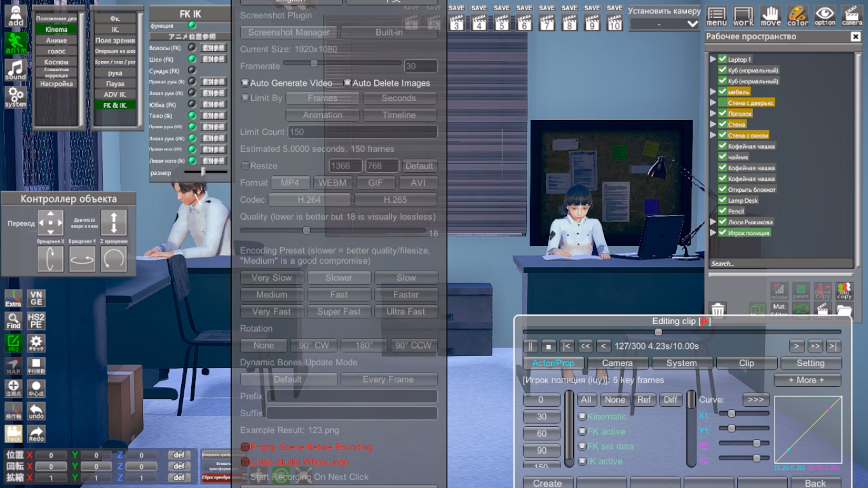Viewport: 868px width, 488px height.
Task: Expand the Стена с окном tree node
Action: 714,135
